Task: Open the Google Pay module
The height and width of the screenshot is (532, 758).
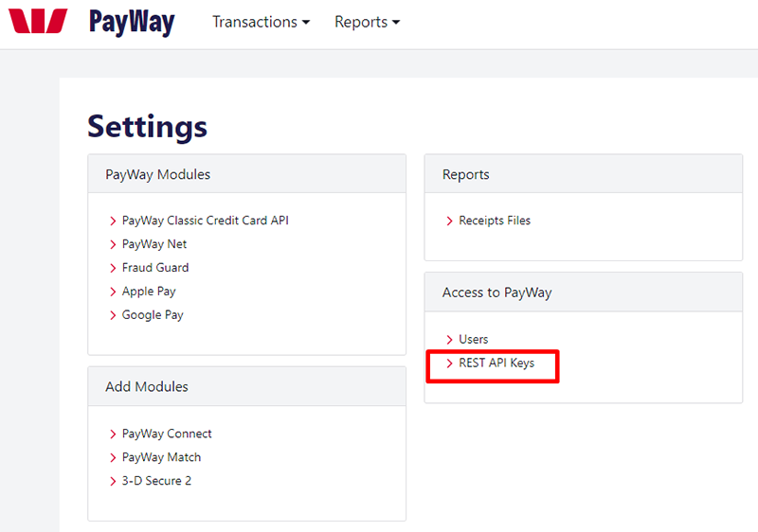Action: [153, 315]
